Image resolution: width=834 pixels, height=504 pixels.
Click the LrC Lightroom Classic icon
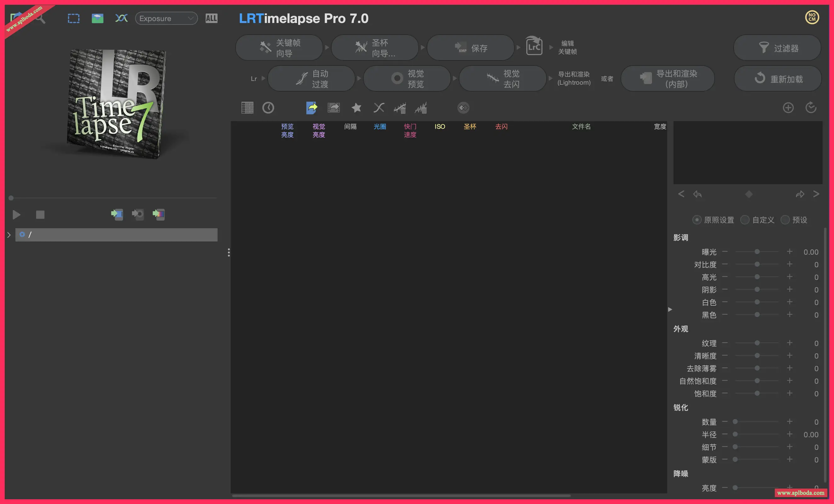pos(534,46)
